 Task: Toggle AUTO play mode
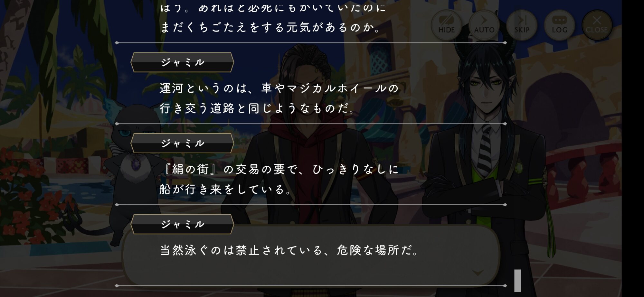click(484, 25)
